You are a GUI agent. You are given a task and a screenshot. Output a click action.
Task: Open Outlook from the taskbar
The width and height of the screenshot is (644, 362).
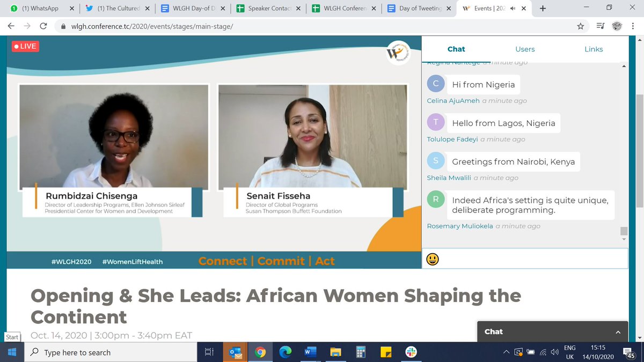pyautogui.click(x=235, y=352)
